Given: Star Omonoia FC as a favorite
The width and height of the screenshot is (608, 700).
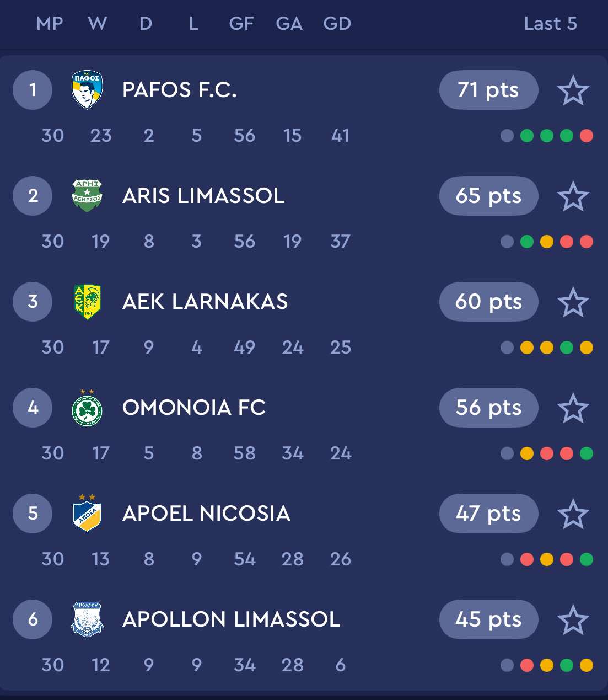Looking at the screenshot, I should [573, 408].
